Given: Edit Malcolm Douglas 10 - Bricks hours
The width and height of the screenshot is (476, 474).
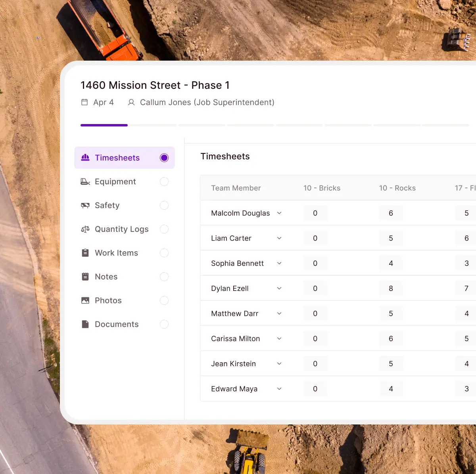Looking at the screenshot, I should point(315,213).
